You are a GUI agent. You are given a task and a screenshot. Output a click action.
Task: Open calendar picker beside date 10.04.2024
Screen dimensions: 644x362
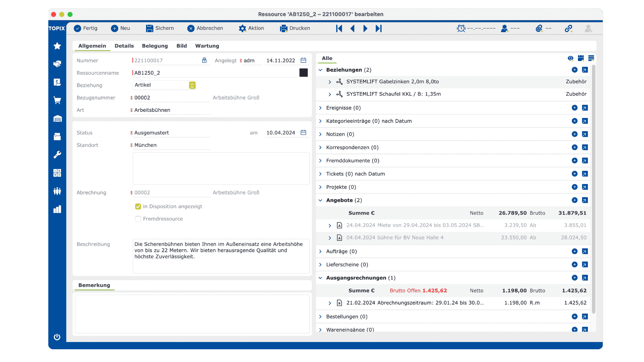point(303,133)
